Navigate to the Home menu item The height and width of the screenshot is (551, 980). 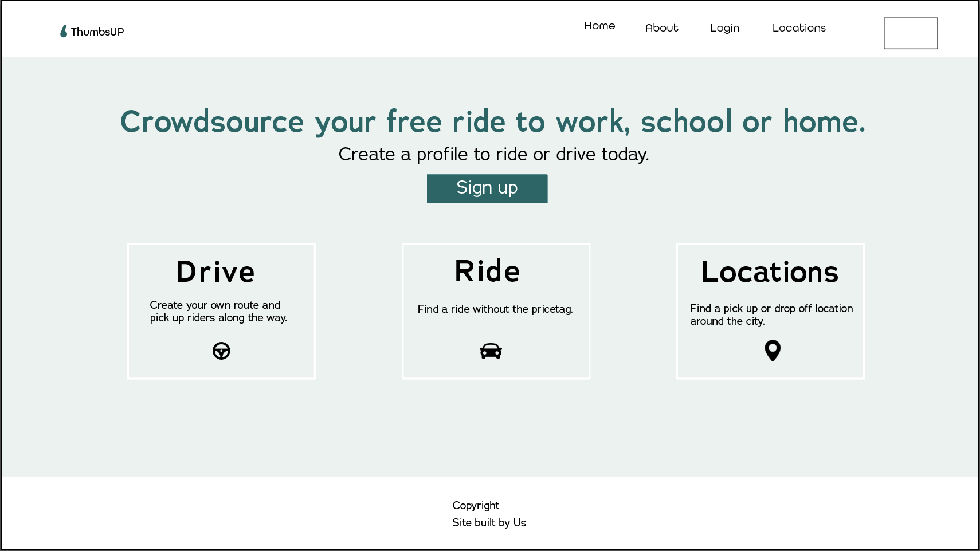tap(599, 26)
